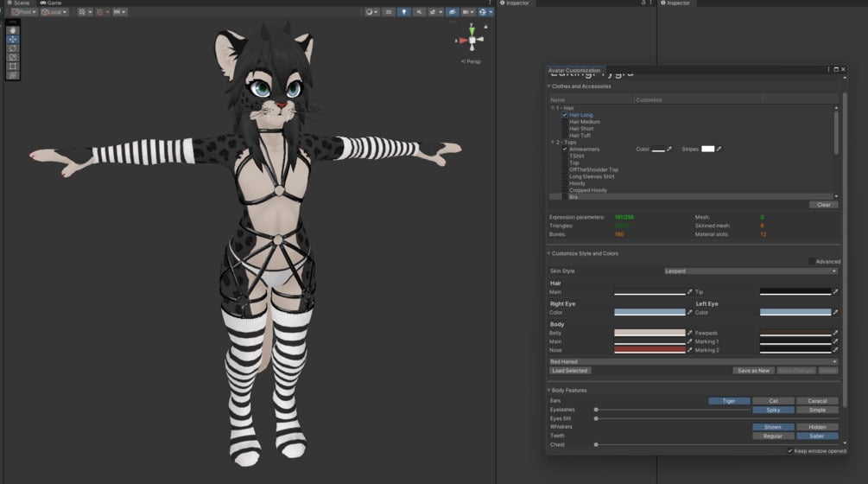This screenshot has height=484, width=868.
Task: Enable the Advanced checkbox
Action: coord(812,261)
